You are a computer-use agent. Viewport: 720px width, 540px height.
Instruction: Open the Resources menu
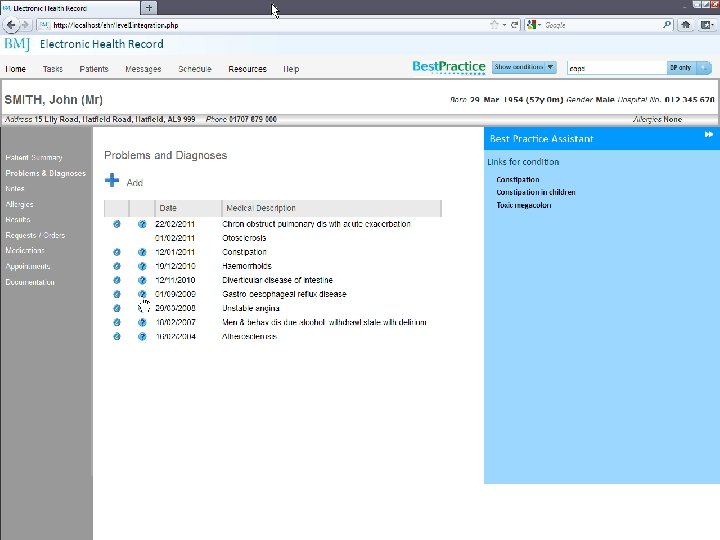[x=248, y=69]
